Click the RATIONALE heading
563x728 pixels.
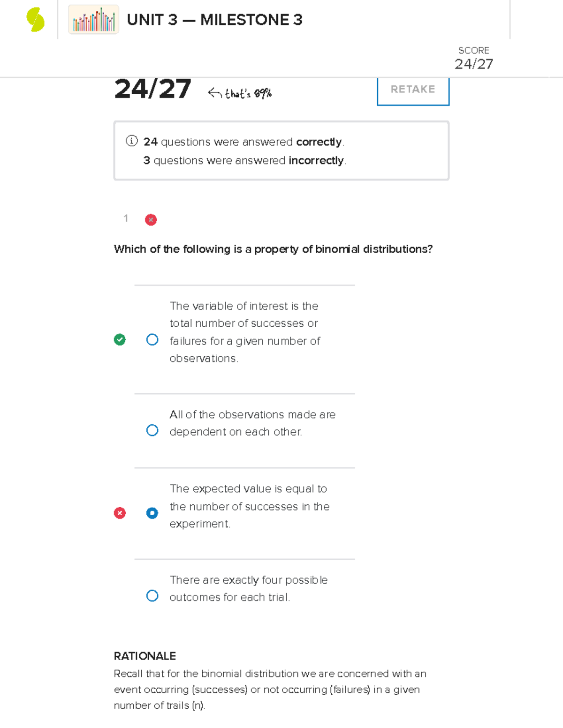[x=144, y=656]
